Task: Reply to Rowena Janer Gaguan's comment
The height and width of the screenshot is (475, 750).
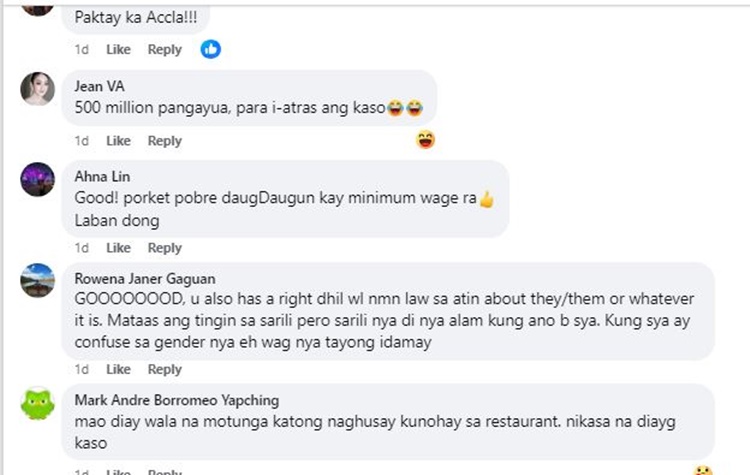Action: tap(164, 370)
